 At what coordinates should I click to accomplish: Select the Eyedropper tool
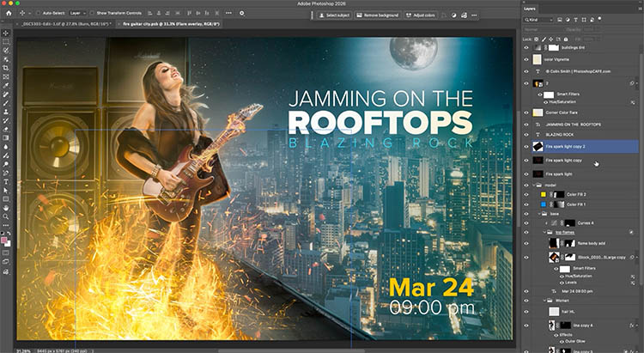(x=6, y=86)
